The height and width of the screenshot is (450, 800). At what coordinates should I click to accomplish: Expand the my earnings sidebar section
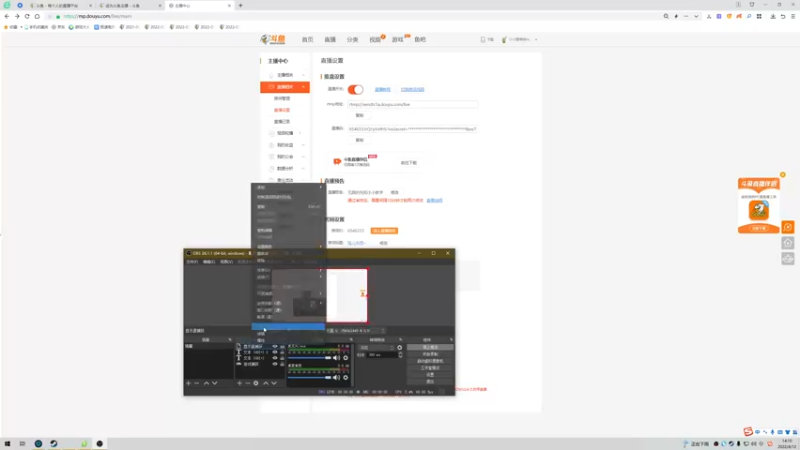[285, 145]
